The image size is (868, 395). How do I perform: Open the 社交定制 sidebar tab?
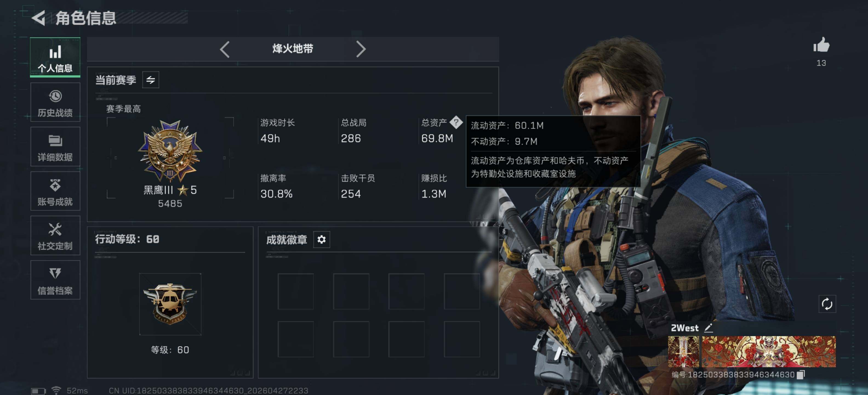click(x=55, y=235)
